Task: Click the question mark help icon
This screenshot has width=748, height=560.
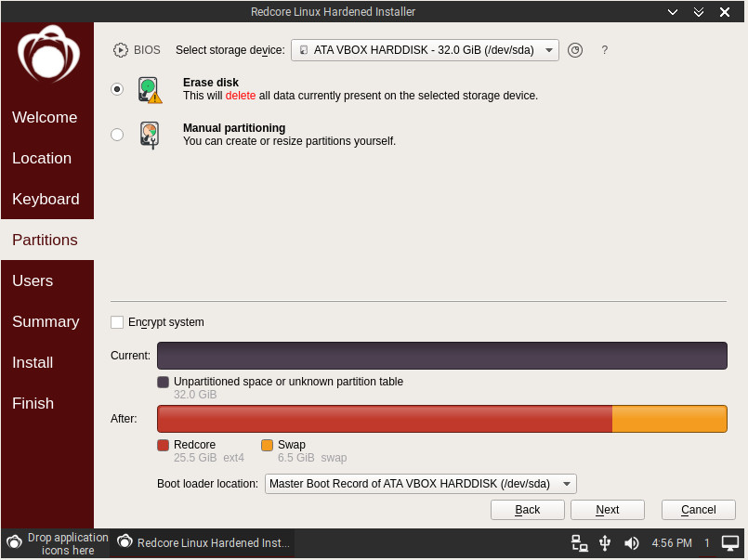Action: click(605, 50)
